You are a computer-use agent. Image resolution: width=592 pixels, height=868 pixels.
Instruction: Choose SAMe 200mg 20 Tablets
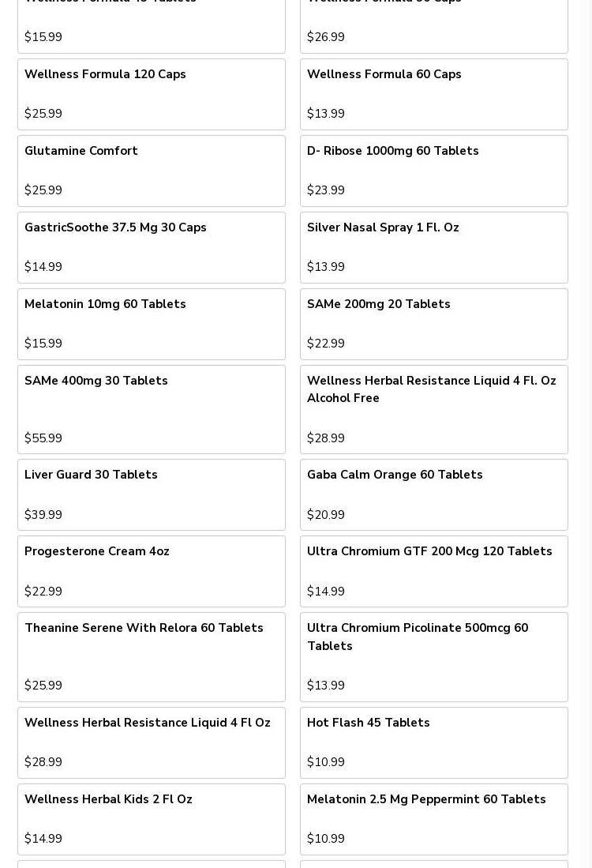coord(434,324)
